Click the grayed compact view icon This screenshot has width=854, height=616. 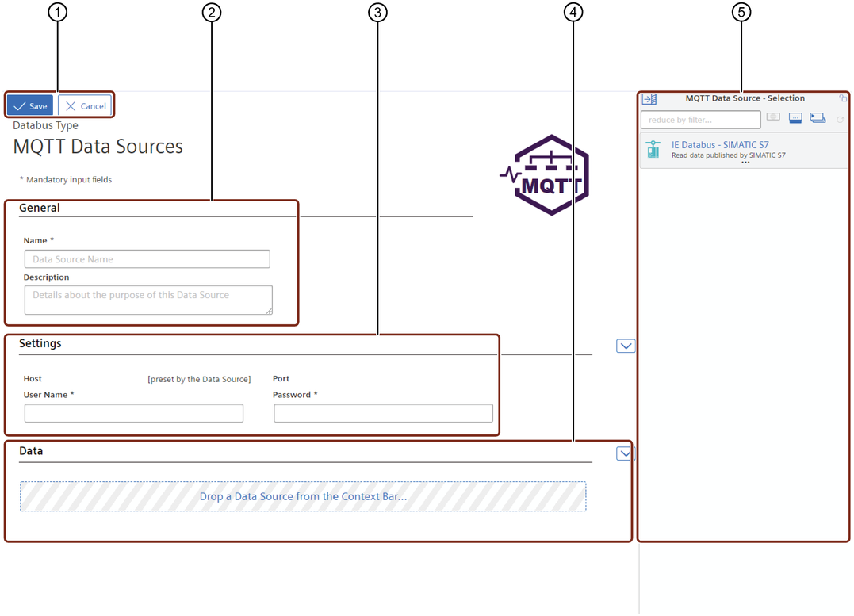coord(773,117)
